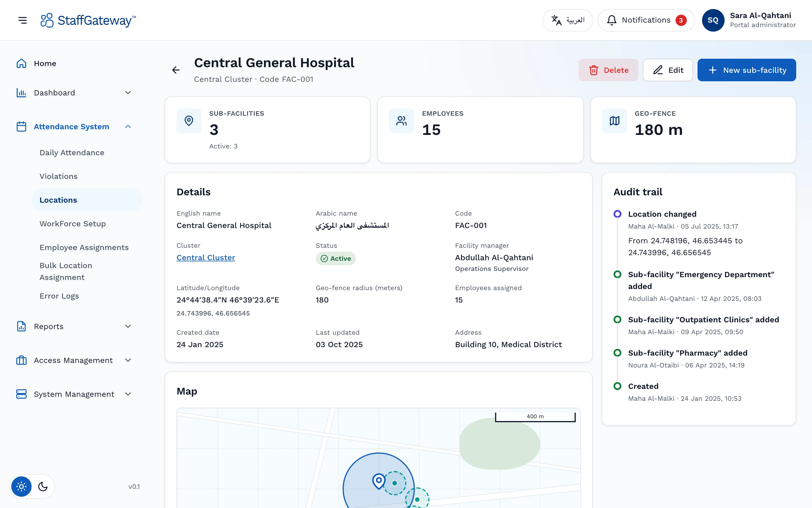This screenshot has width=812, height=508.
Task: Switch language to العربية
Action: 568,20
